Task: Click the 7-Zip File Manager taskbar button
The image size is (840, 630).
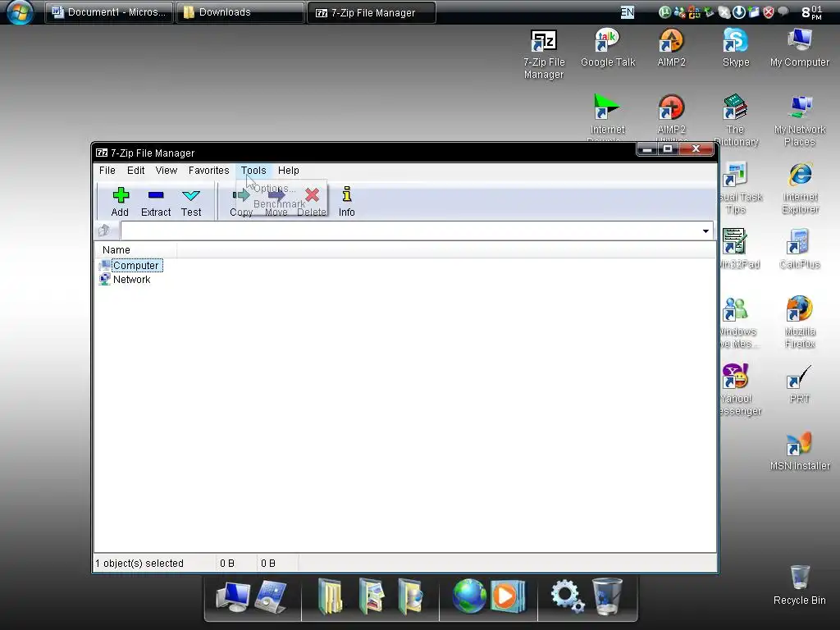Action: pos(372,12)
